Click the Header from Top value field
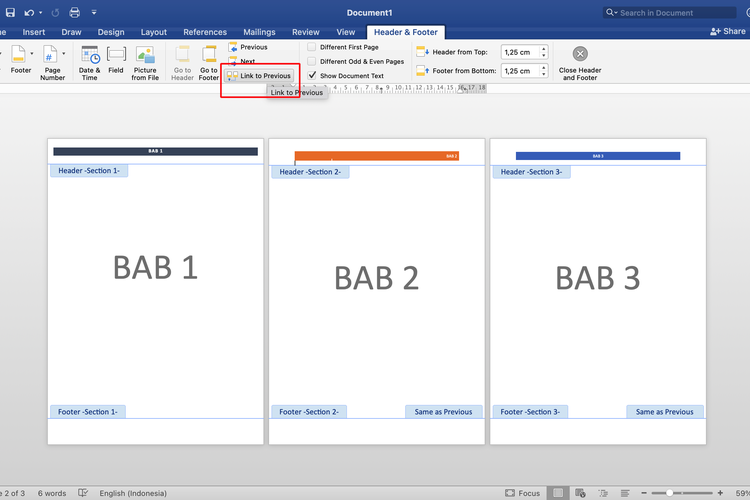This screenshot has height=500, width=750. coord(520,52)
